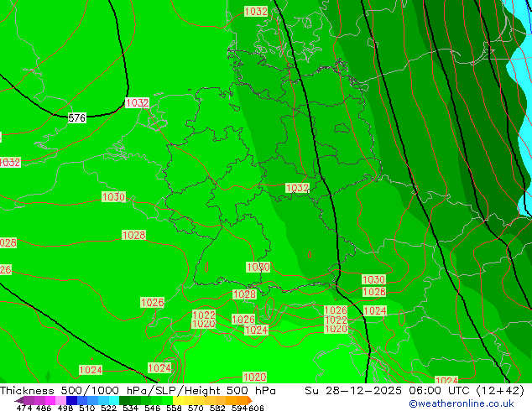Click the 474 value under the legend
Viewport: 532px width, 411px height.
click(x=24, y=408)
